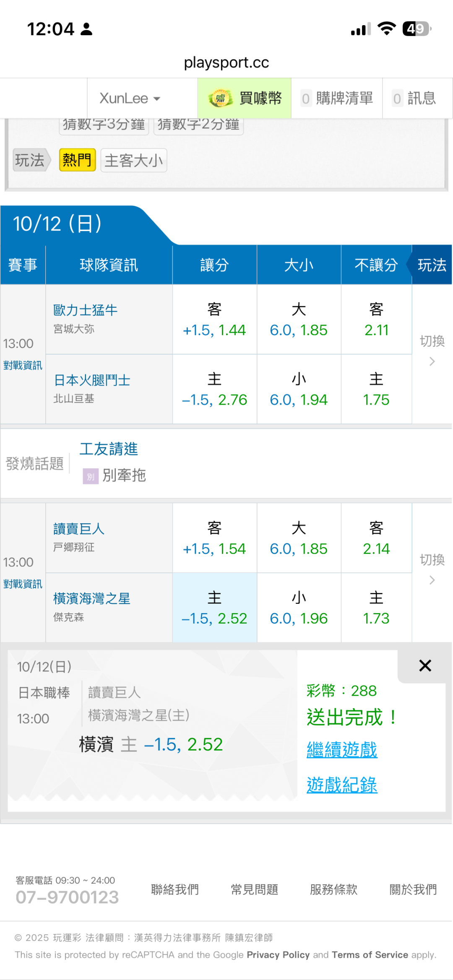Close the bet confirmation slip
Viewport: 453px width, 980px height.
425,665
